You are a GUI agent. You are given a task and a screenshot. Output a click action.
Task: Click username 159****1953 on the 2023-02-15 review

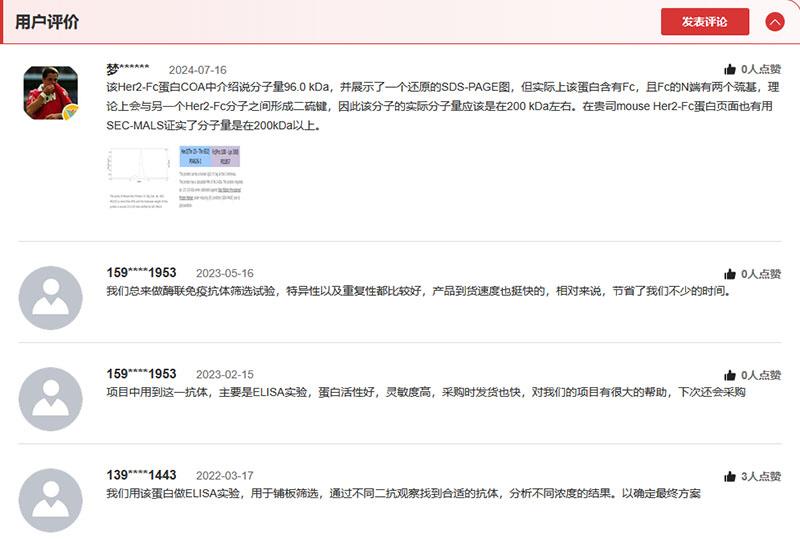click(141, 374)
